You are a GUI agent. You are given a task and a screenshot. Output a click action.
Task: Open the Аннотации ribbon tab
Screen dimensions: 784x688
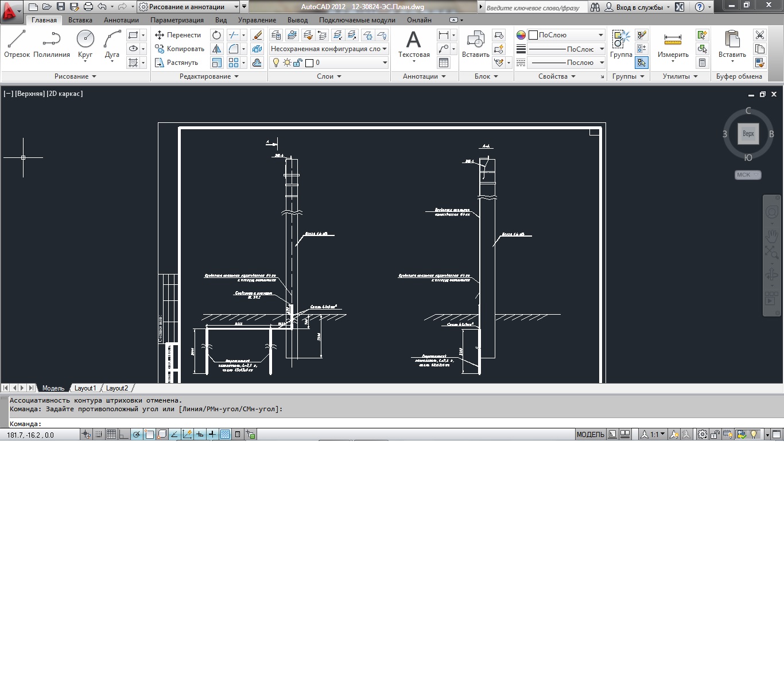121,20
